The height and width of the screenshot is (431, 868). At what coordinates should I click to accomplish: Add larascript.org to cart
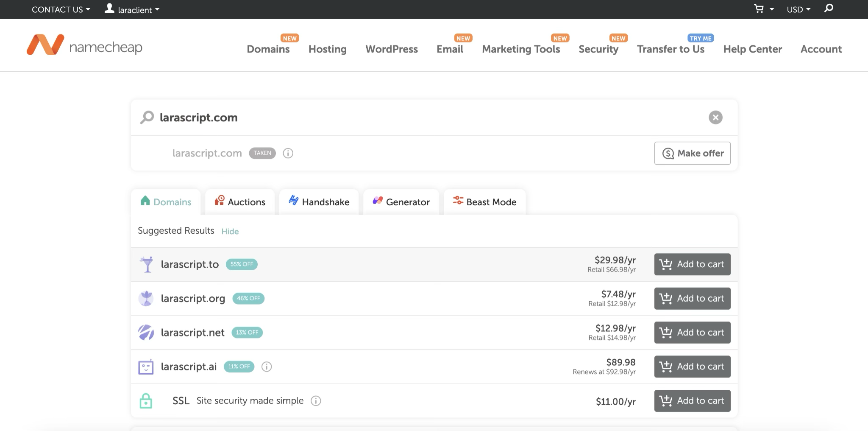click(x=692, y=299)
